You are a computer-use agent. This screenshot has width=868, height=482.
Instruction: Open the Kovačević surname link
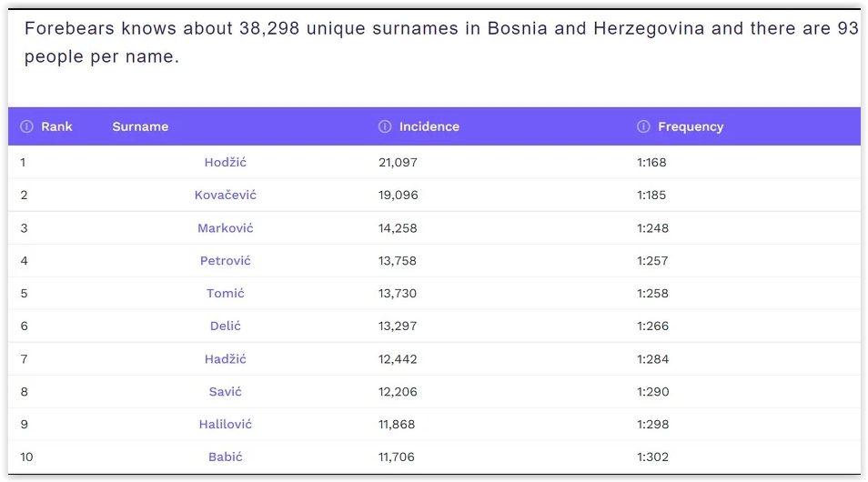pyautogui.click(x=226, y=195)
